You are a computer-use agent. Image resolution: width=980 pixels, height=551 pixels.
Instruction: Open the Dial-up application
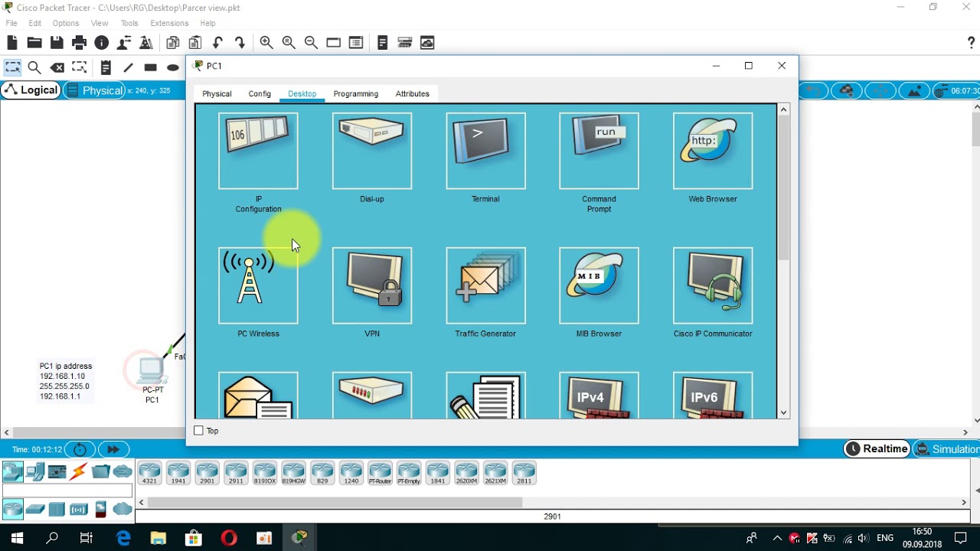[x=372, y=151]
